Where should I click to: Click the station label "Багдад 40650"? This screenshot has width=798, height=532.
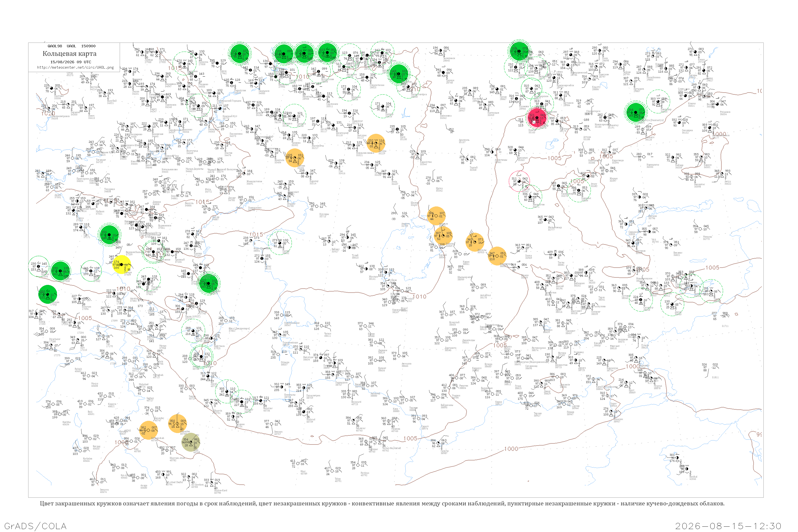[96, 447]
